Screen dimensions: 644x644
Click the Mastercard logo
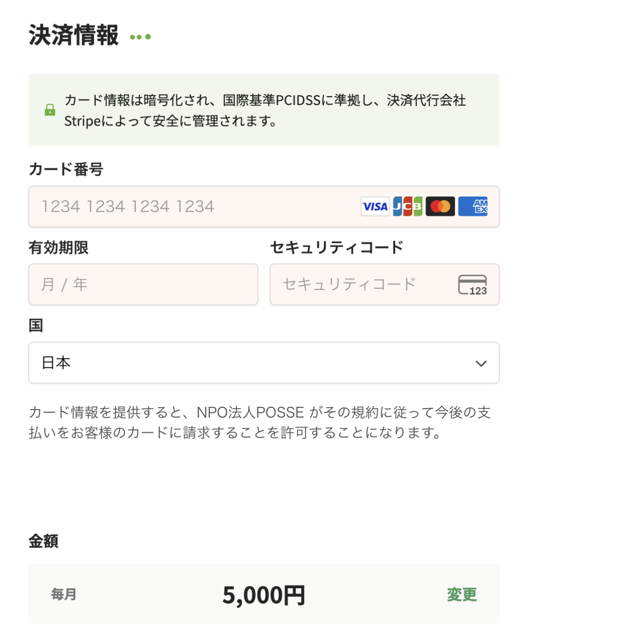pyautogui.click(x=440, y=206)
